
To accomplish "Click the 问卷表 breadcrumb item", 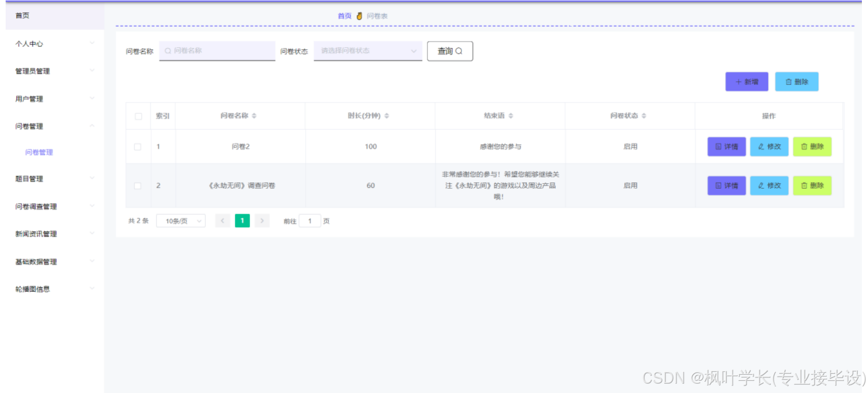I will point(377,16).
